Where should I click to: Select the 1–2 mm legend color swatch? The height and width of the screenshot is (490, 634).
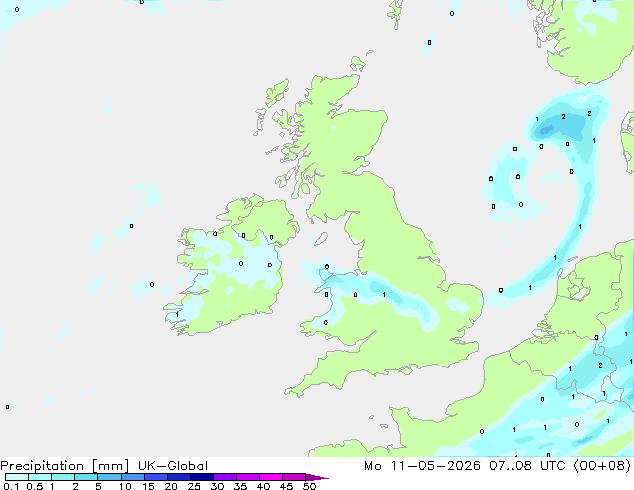click(63, 477)
